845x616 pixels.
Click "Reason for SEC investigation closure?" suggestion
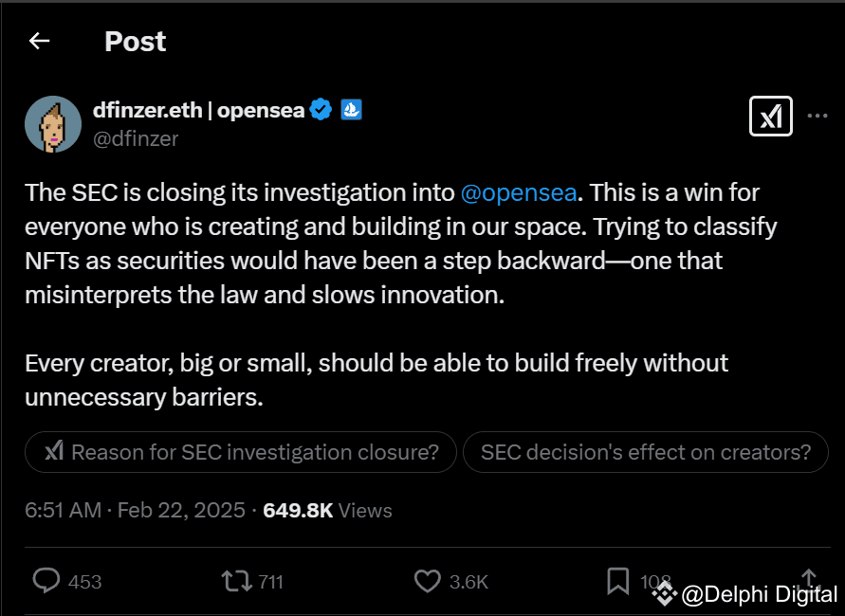point(241,452)
